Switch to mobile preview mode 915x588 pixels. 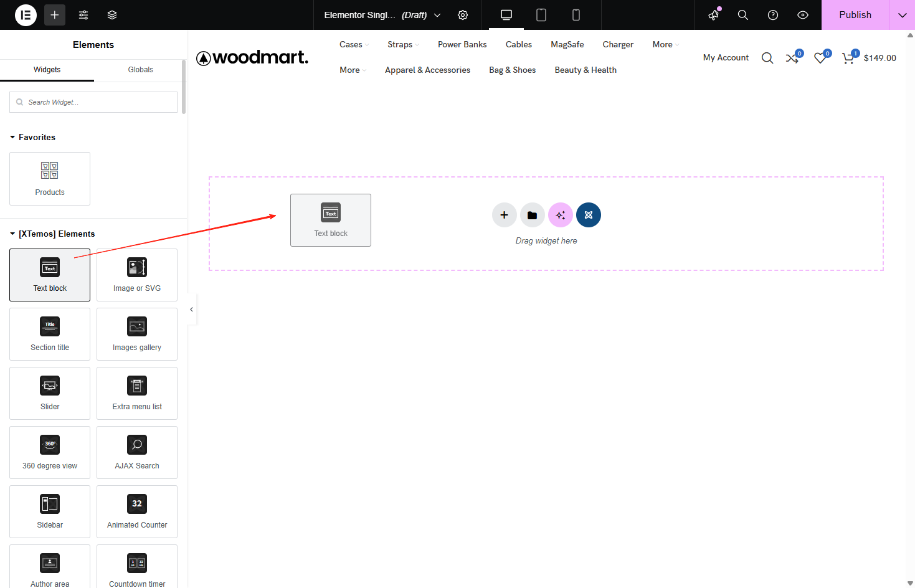point(576,14)
